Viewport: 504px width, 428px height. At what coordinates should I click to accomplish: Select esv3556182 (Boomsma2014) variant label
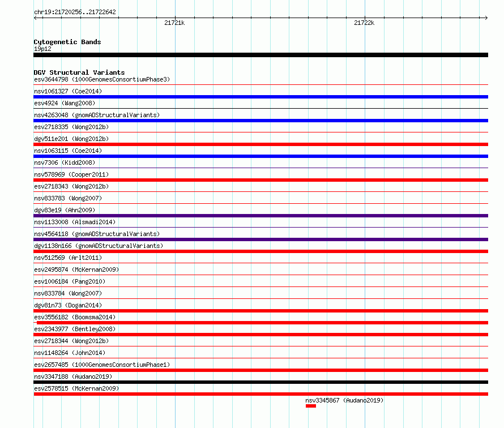(75, 317)
